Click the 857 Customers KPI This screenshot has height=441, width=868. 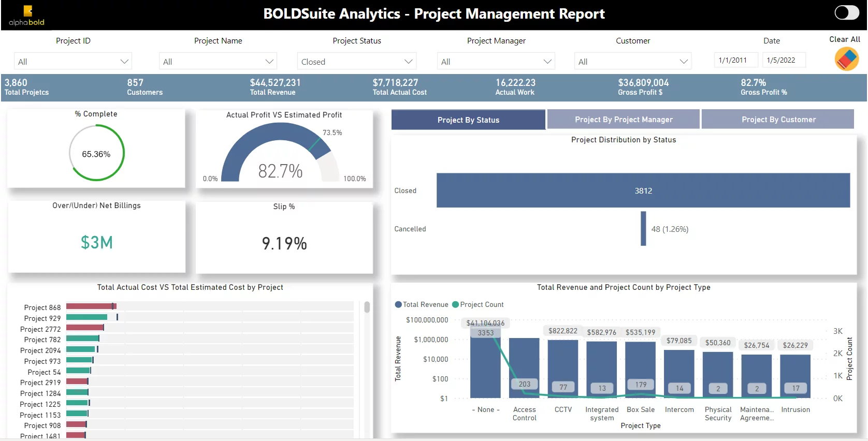click(x=145, y=86)
